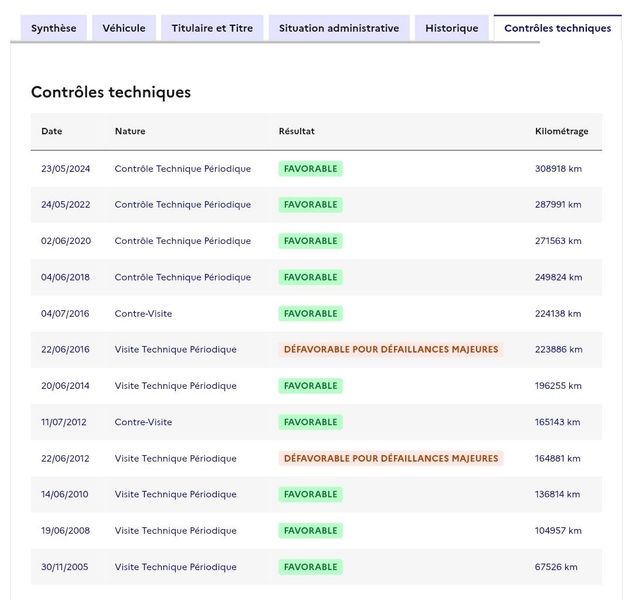Image resolution: width=633 pixels, height=600 pixels.
Task: Click the DÉFAVORABLE badge for 22/06/2016
Action: [391, 350]
